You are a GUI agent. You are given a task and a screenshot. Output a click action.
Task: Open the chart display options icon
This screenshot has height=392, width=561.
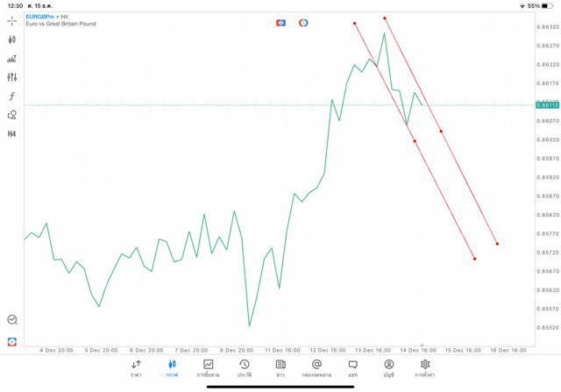pyautogui.click(x=11, y=59)
